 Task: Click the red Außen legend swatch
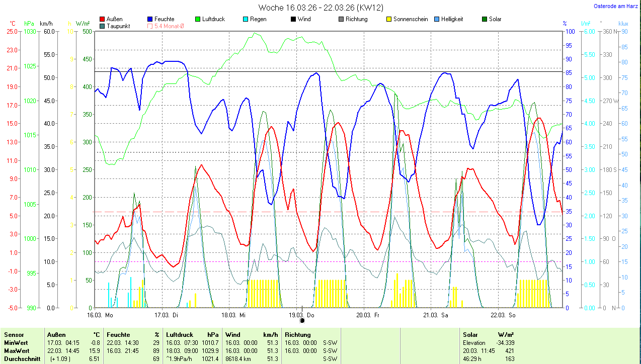point(103,19)
